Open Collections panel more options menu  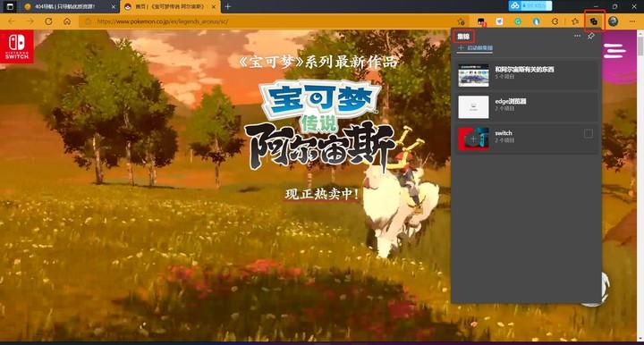point(577,36)
